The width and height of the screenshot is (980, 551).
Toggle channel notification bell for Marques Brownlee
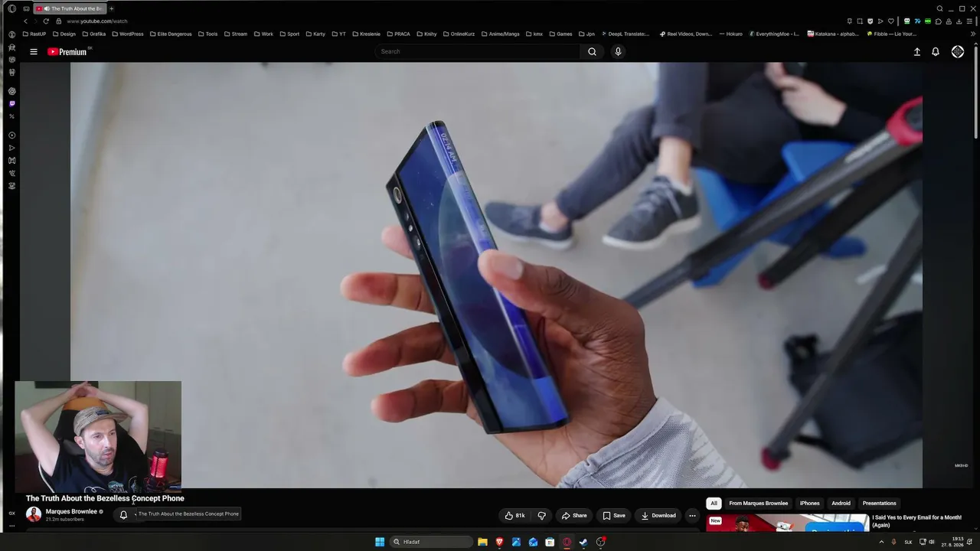point(123,515)
